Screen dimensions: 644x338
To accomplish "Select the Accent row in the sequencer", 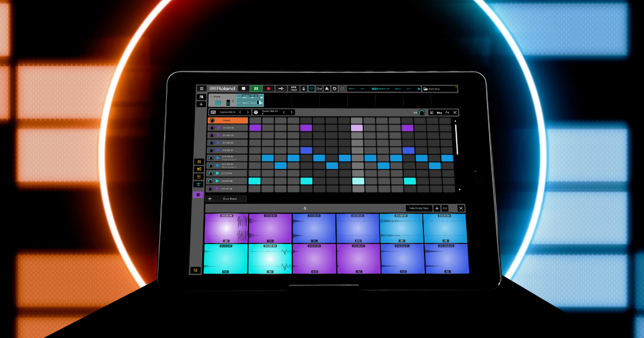I will pos(227,120).
